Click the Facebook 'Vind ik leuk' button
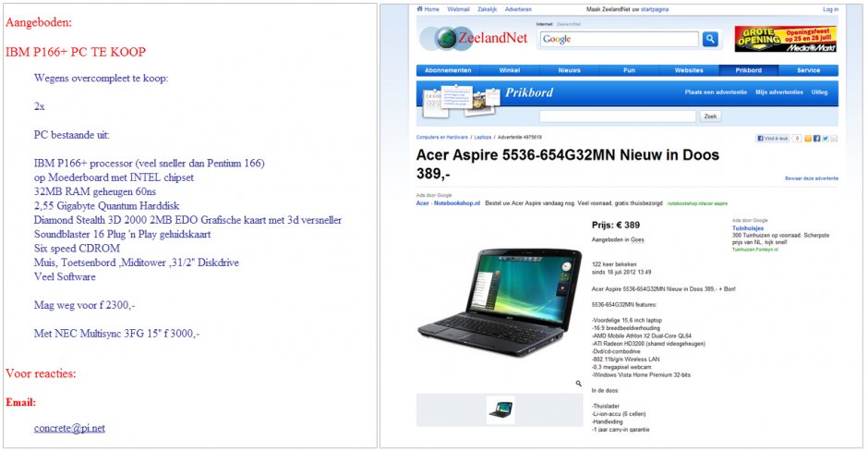This screenshot has width=868, height=452. [x=773, y=139]
